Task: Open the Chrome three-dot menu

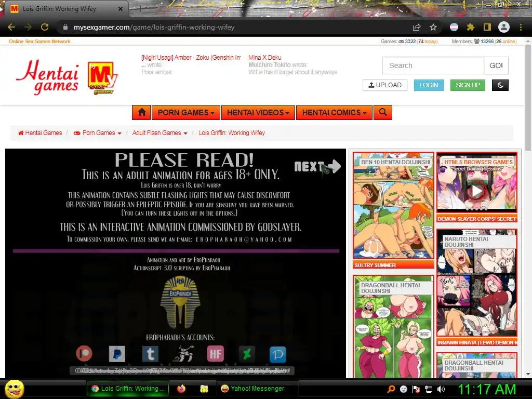Action: pos(521,27)
